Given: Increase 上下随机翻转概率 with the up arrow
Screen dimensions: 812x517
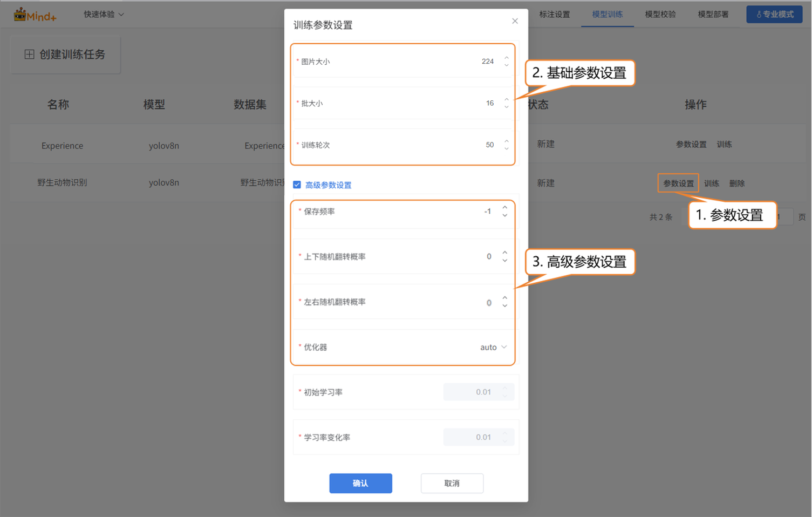Looking at the screenshot, I should (504, 253).
